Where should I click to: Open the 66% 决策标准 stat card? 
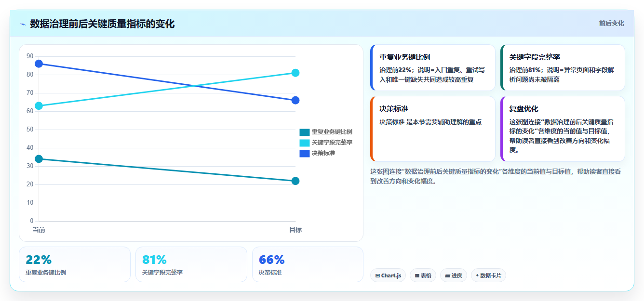click(308, 264)
